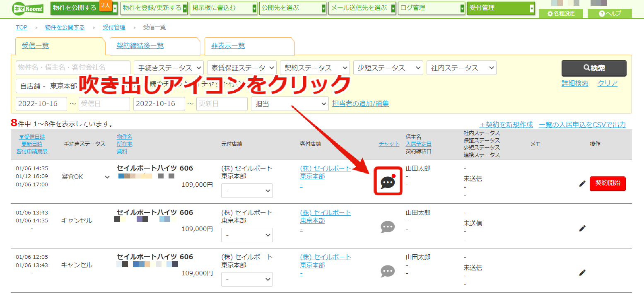Open メール送信先を選ぶ menu

(362, 8)
